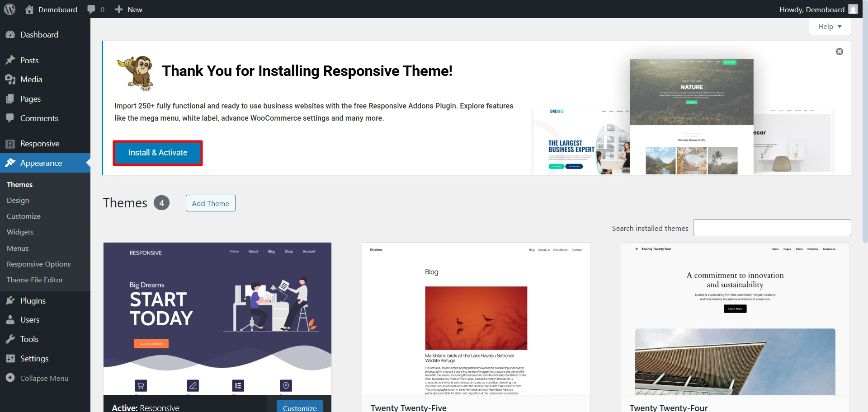Click the Plugins plug icon

(10, 301)
